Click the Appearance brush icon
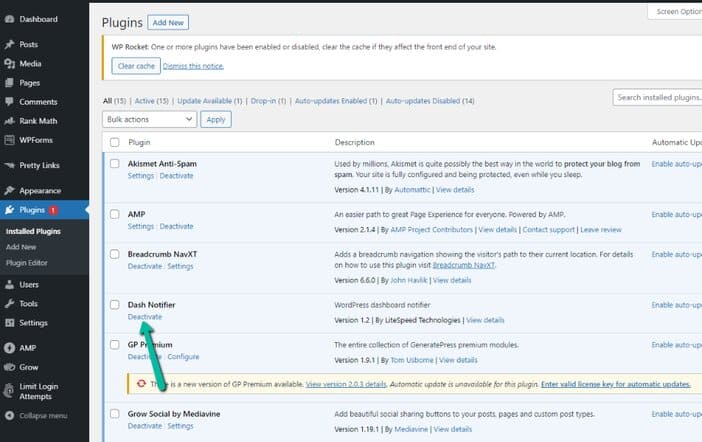Screen dimensions: 702x442 point(9,191)
